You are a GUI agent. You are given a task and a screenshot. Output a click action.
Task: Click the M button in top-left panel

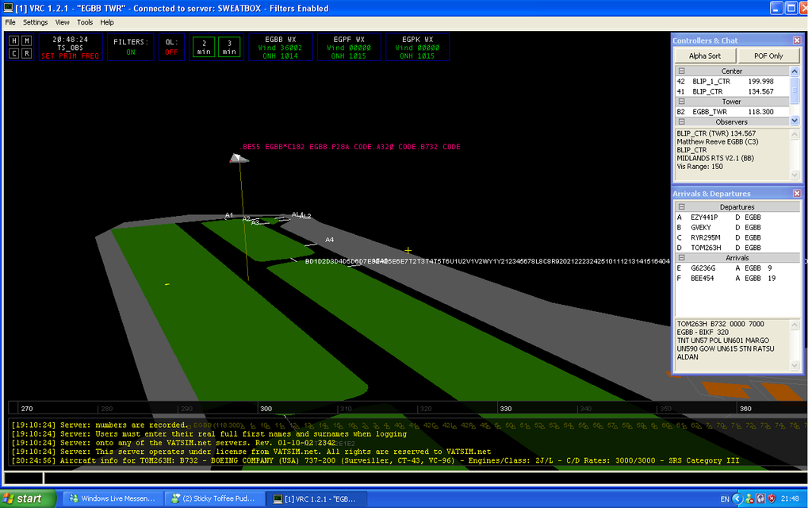26,40
